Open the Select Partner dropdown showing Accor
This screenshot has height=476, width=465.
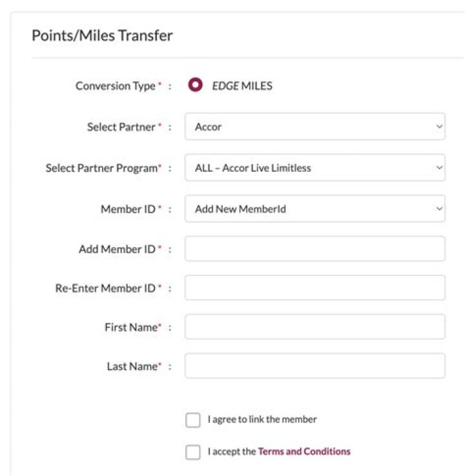315,127
